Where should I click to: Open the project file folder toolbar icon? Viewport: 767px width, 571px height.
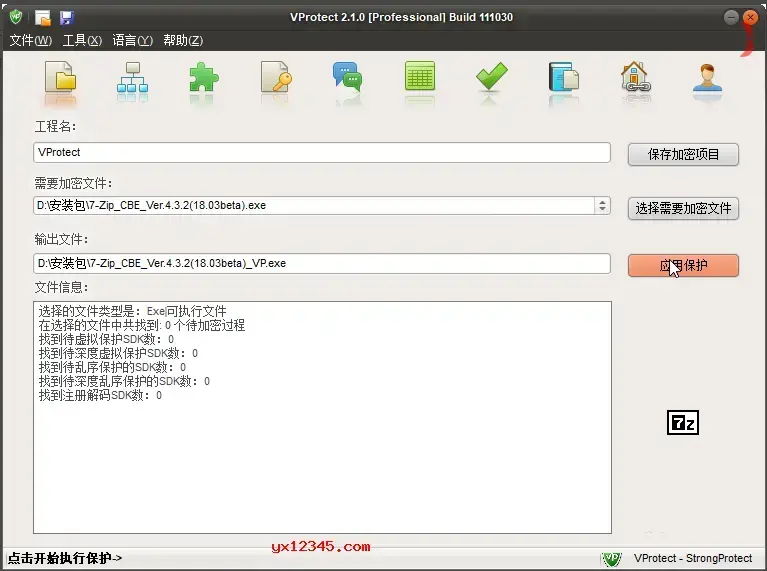point(60,77)
